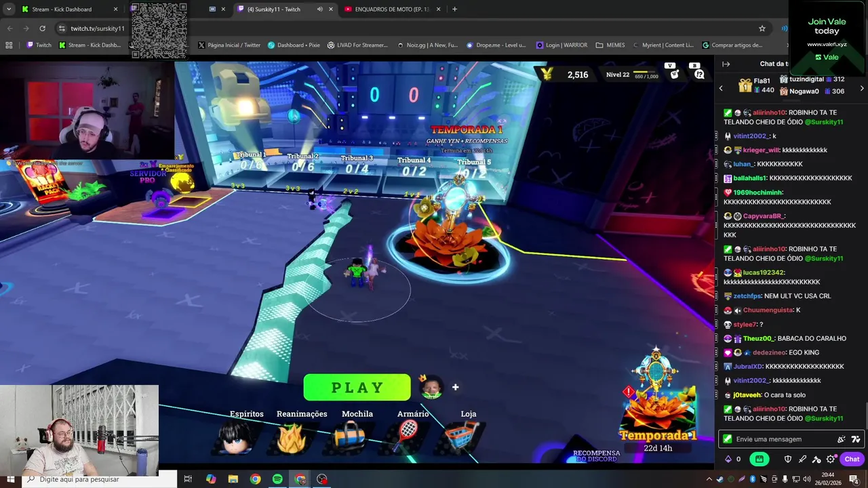
Task: Click the player avatar next to PLAY
Action: click(x=431, y=387)
